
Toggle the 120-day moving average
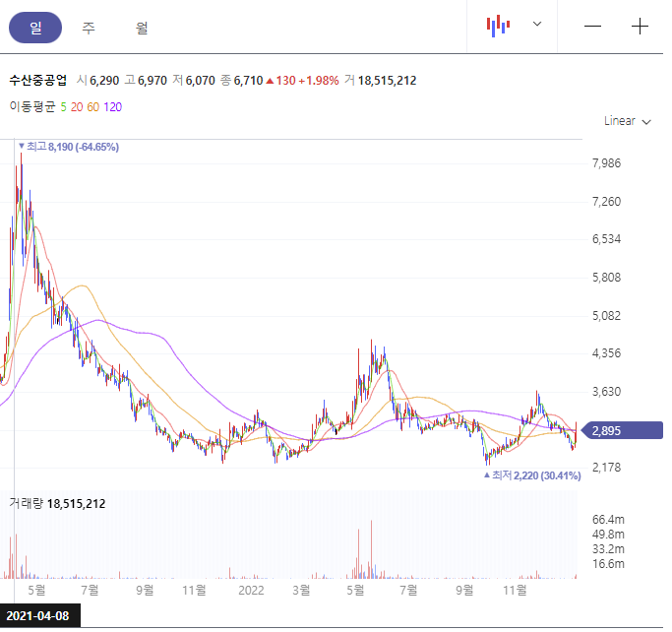113,107
